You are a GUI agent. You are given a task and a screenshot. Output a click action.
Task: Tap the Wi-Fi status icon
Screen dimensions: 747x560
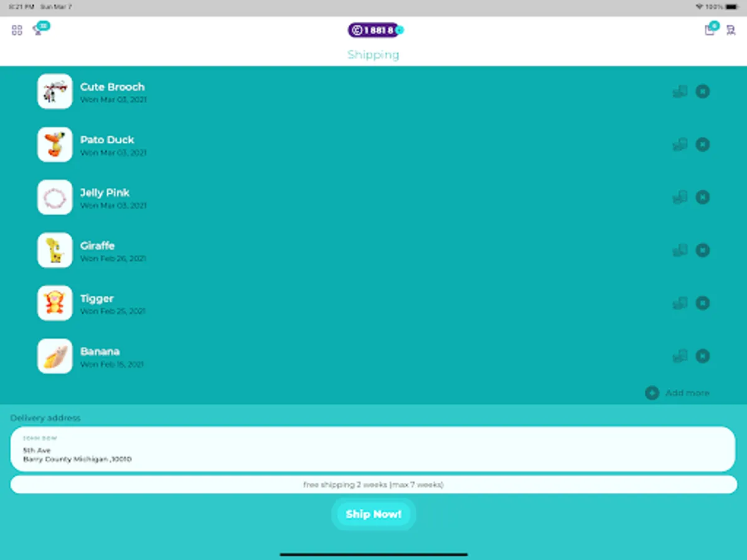tap(699, 7)
